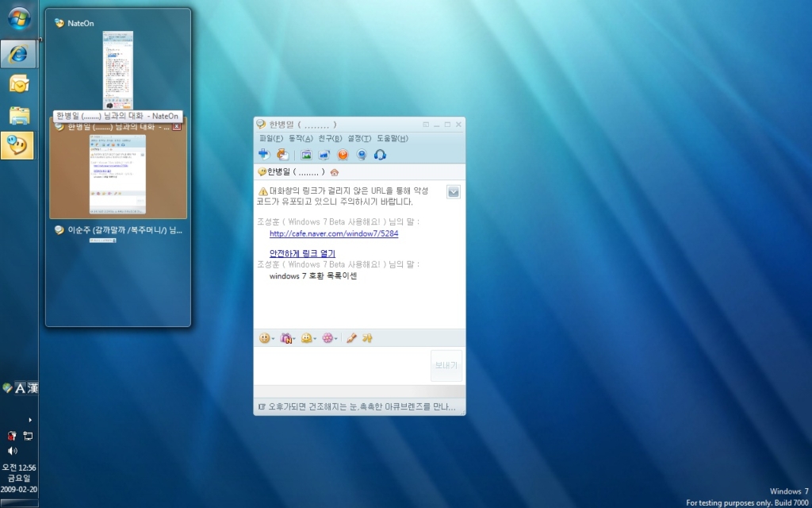Click the invite friend plus icon
The height and width of the screenshot is (508, 812).
coord(265,155)
